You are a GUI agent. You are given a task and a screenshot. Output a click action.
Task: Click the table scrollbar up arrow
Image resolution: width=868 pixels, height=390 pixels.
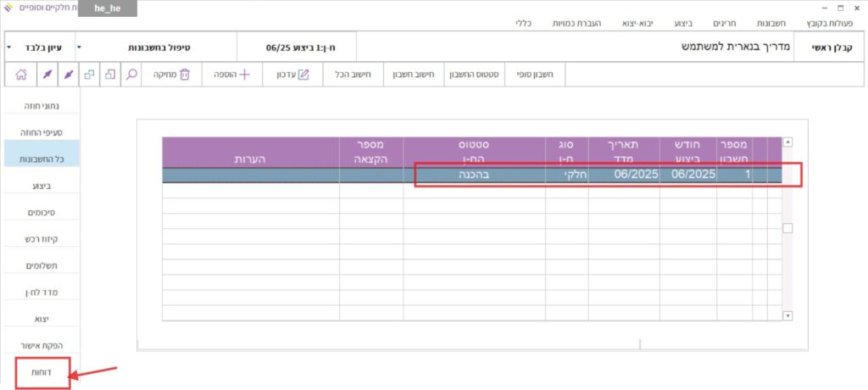pyautogui.click(x=787, y=142)
